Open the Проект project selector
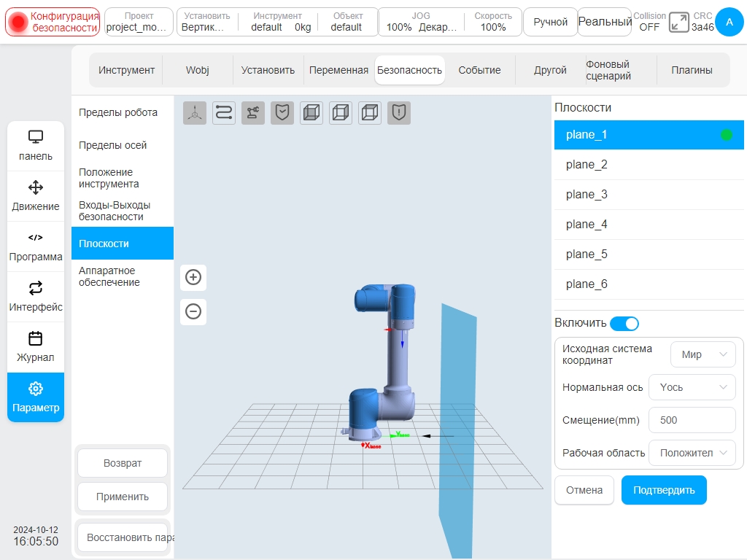Image resolution: width=747 pixels, height=560 pixels. tap(139, 22)
